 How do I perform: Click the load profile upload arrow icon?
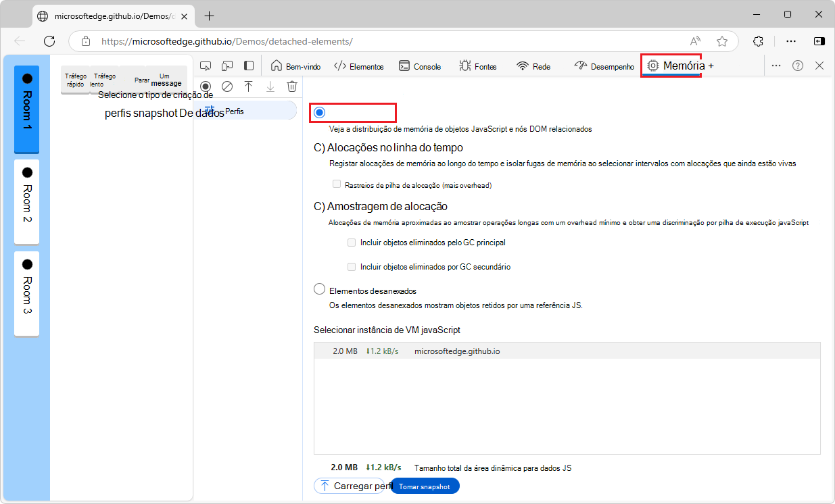pyautogui.click(x=249, y=86)
